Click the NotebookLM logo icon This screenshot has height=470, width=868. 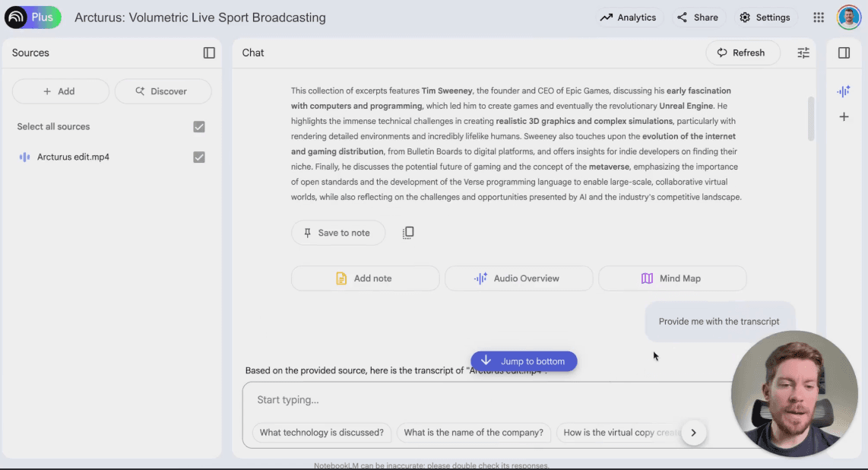tap(15, 17)
